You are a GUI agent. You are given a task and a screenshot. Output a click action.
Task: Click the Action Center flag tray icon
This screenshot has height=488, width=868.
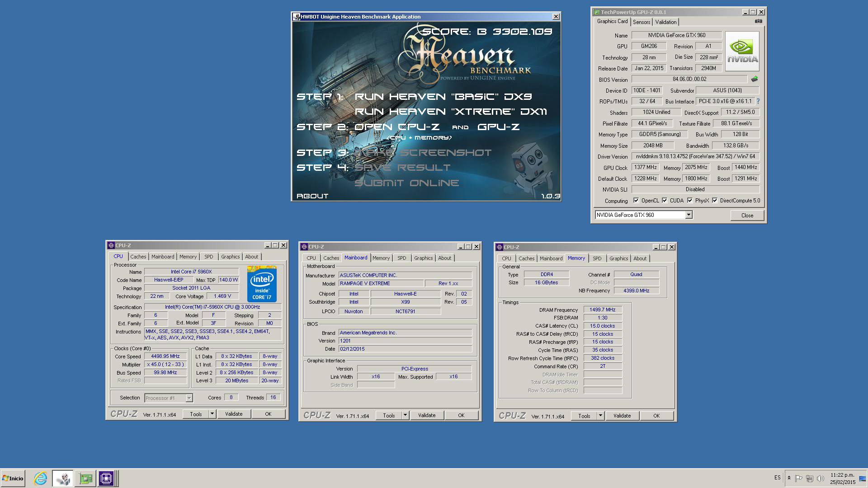799,478
